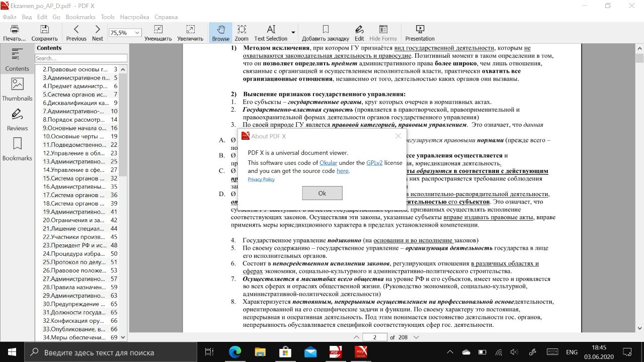Click previous page chevron in page bar

point(357,337)
